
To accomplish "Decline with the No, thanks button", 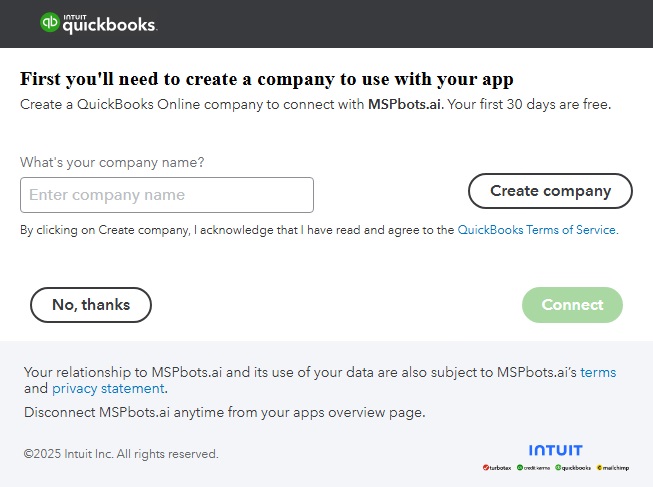I will tap(91, 305).
